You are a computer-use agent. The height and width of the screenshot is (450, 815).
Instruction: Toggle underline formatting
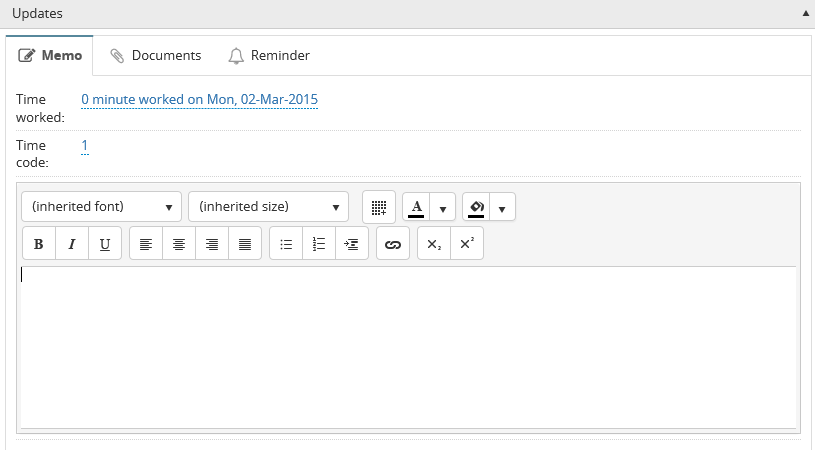[x=105, y=244]
